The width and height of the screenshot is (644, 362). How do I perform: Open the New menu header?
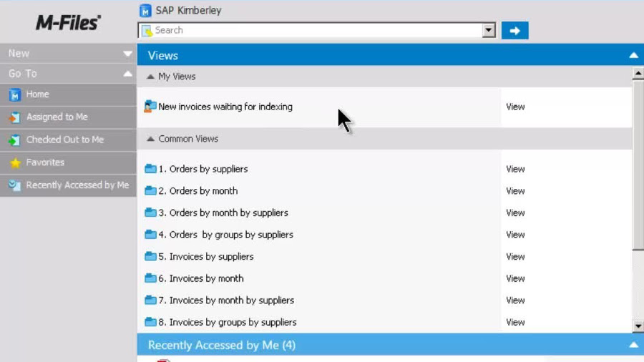click(68, 54)
